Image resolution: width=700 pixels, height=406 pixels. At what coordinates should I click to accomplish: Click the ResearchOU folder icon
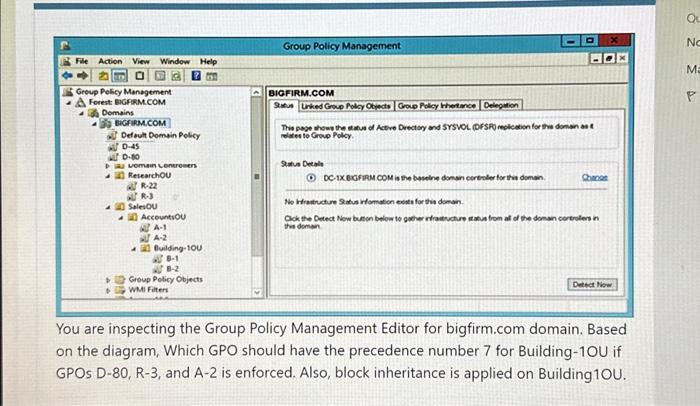(x=119, y=176)
